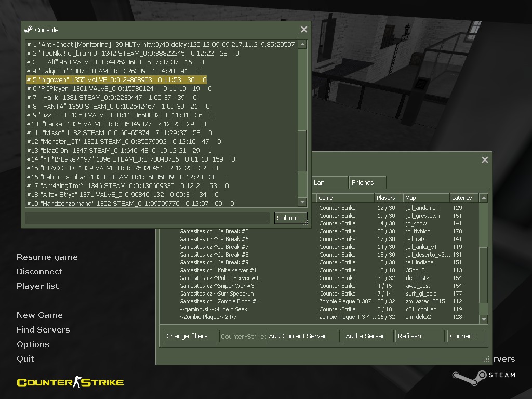
Task: Select server Gamesites.cz ^Sniper War #3
Action: [x=217, y=286]
